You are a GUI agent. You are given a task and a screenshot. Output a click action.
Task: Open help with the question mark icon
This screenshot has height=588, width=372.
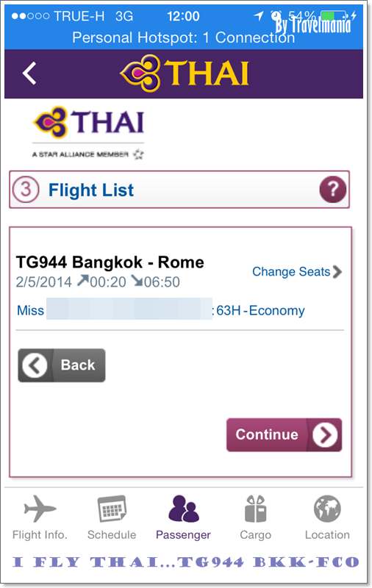coord(332,190)
